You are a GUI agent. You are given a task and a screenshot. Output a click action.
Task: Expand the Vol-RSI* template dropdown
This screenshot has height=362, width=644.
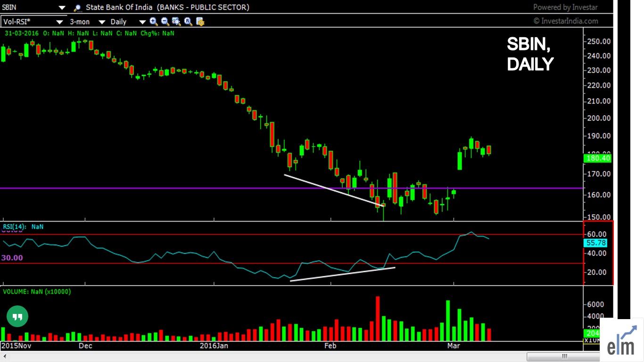(x=59, y=22)
